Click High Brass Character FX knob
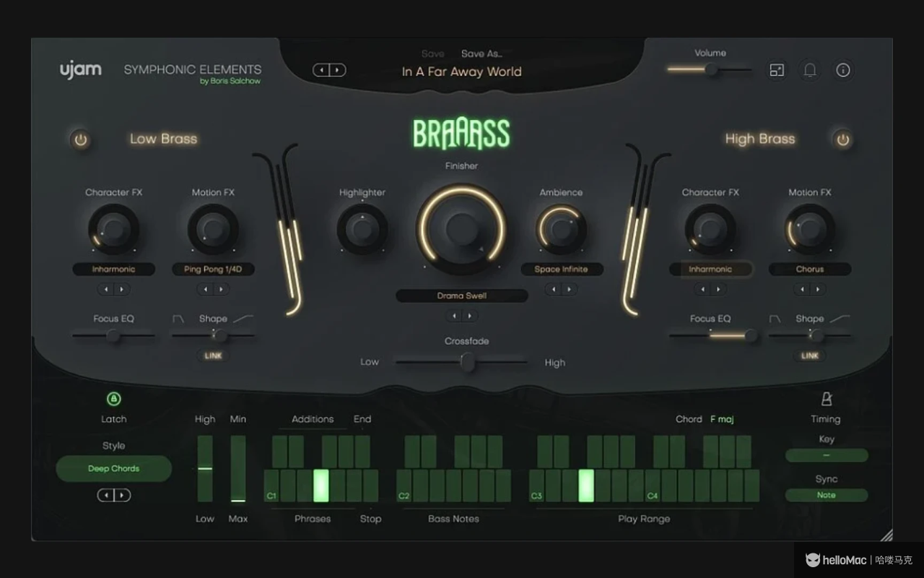924x578 pixels. (x=710, y=230)
